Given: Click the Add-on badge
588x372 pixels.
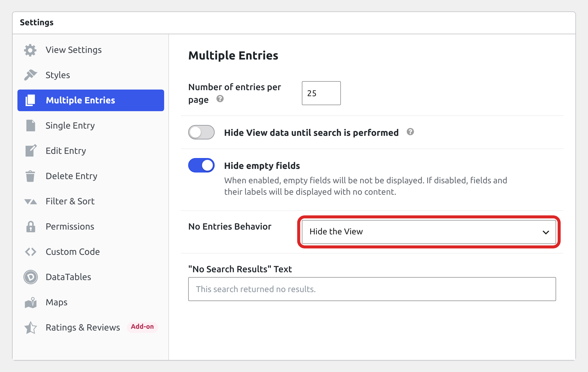Looking at the screenshot, I should coord(142,327).
